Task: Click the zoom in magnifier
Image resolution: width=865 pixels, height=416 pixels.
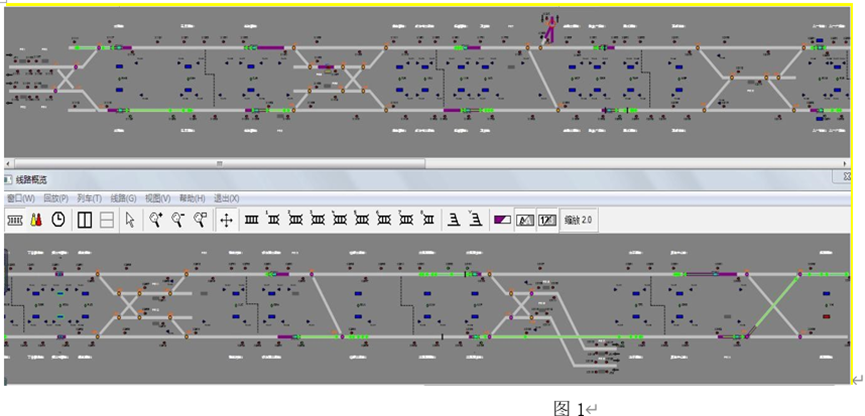Action: point(156,220)
